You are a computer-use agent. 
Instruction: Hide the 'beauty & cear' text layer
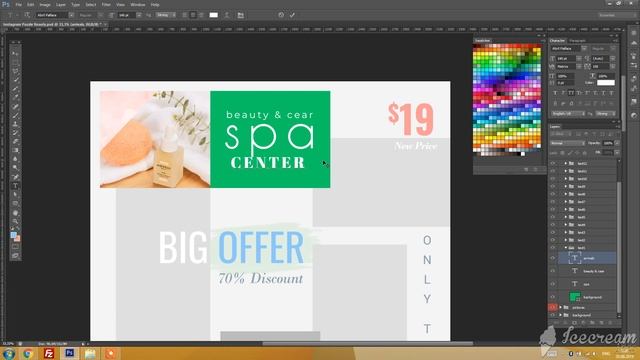(553, 271)
